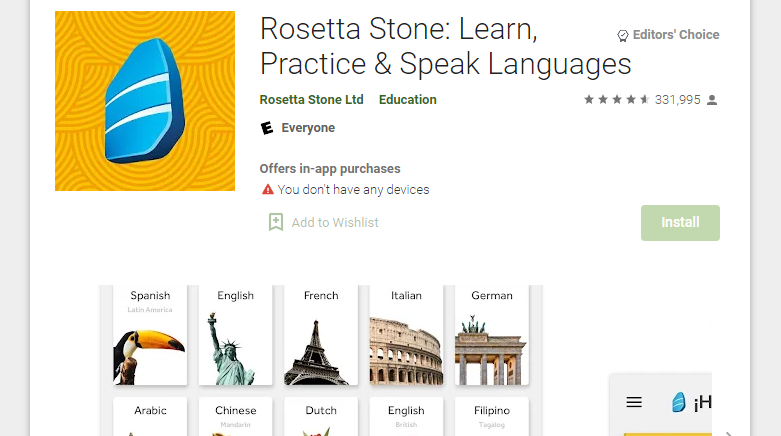This screenshot has width=781, height=436.
Task: Open the Education category link
Action: tap(407, 100)
